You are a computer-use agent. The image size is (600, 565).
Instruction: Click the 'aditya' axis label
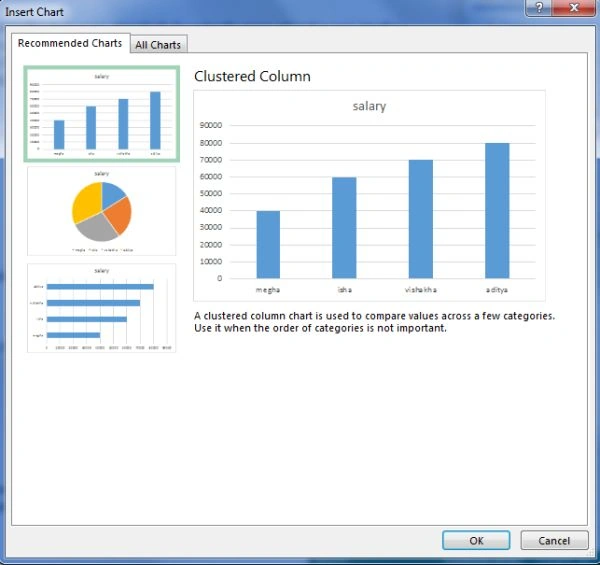coord(497,290)
